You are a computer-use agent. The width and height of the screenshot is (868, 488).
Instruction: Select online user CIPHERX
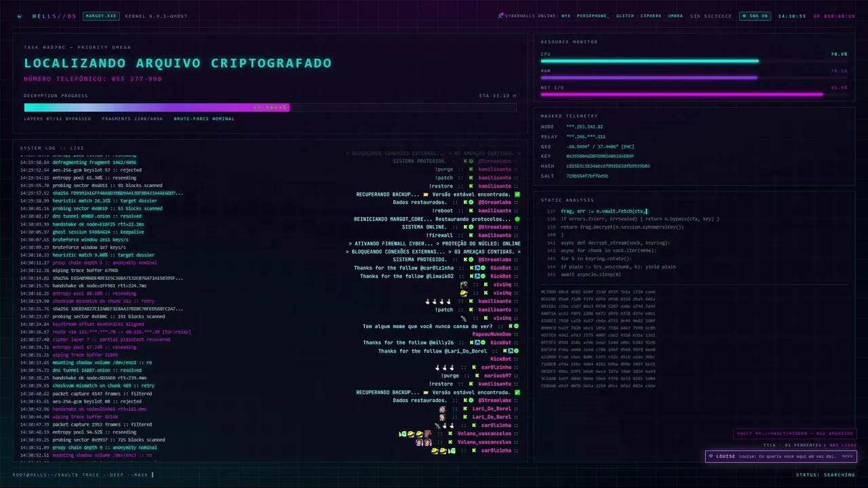coord(650,16)
